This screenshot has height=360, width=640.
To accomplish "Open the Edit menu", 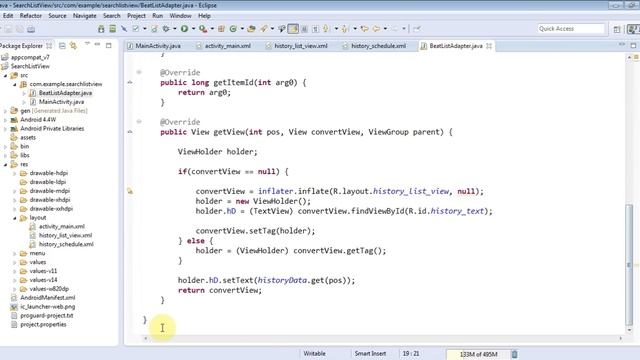I will pyautogui.click(x=8, y=16).
